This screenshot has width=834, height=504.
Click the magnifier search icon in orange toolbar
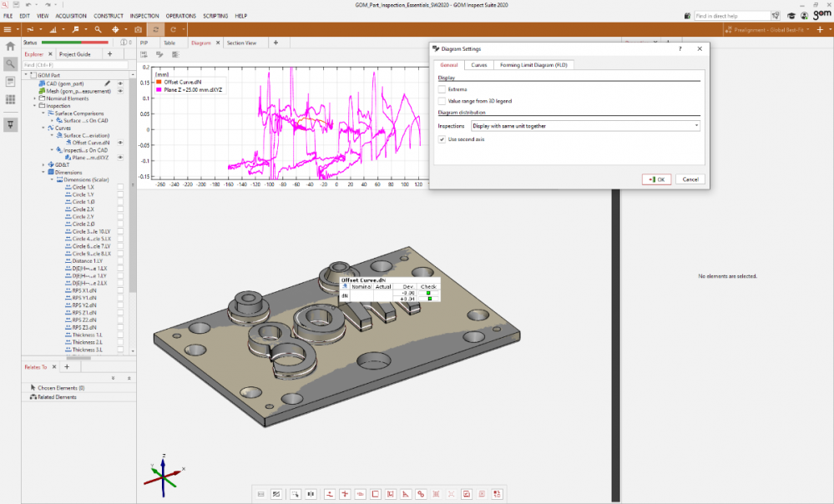click(98, 30)
